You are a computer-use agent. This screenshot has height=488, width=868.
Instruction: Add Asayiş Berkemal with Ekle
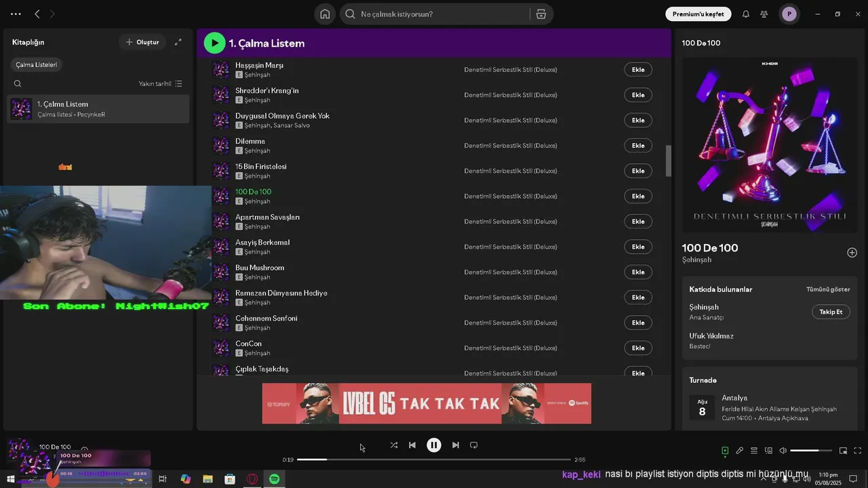(x=638, y=247)
